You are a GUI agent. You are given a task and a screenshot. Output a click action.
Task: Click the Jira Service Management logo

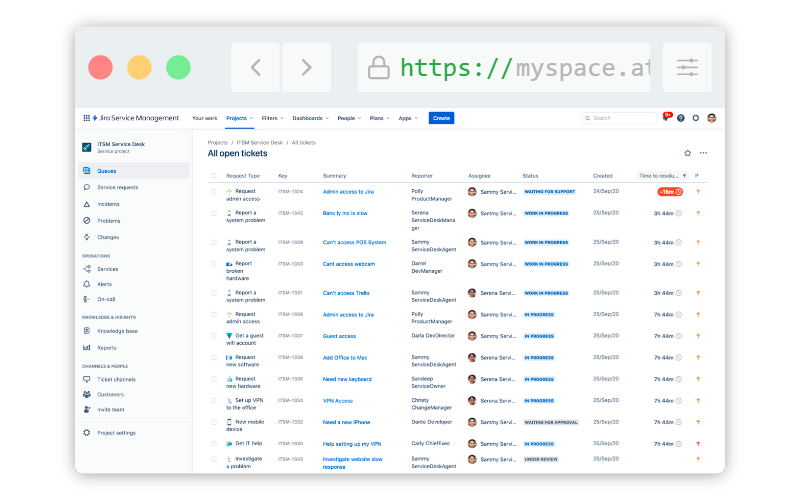pos(136,118)
